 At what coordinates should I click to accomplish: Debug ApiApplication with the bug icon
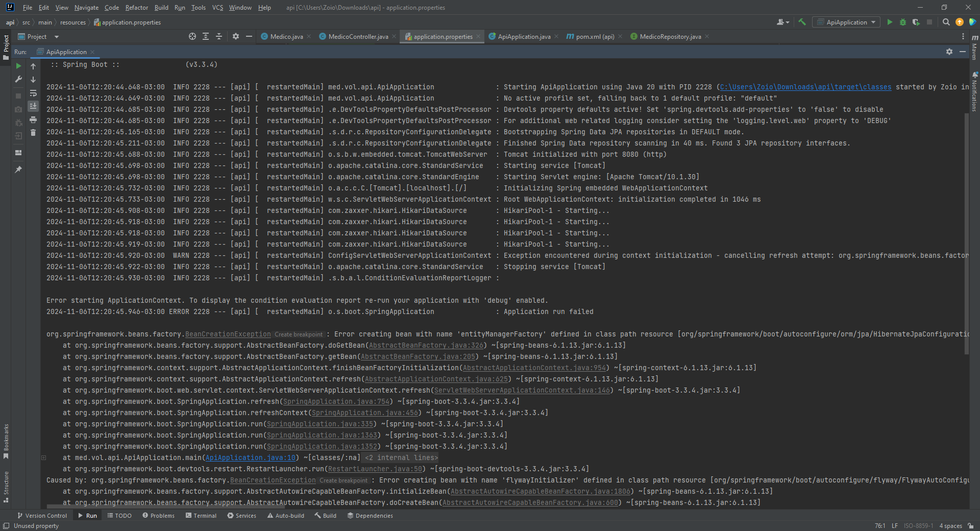[903, 22]
